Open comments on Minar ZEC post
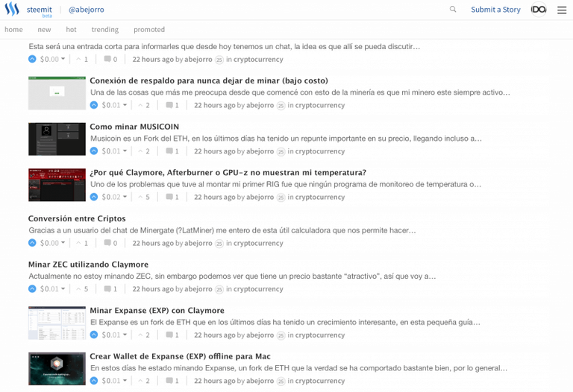Viewport: 573px width, 392px height. (110, 289)
